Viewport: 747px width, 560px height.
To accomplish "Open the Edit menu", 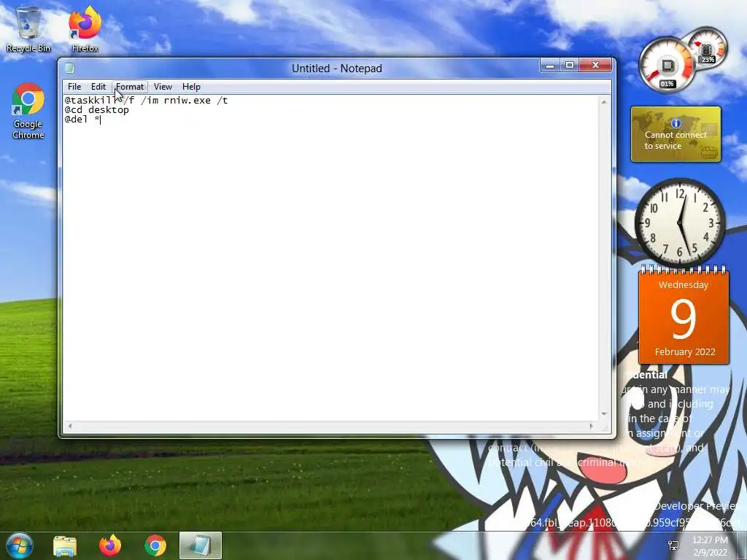I will (x=98, y=87).
